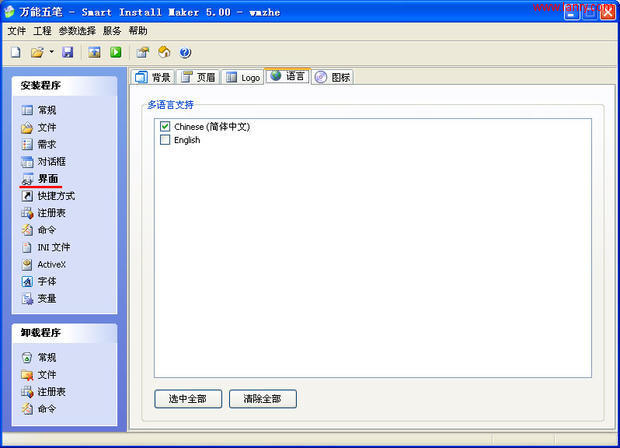
Task: Click the New project toolbar icon
Action: [16, 52]
